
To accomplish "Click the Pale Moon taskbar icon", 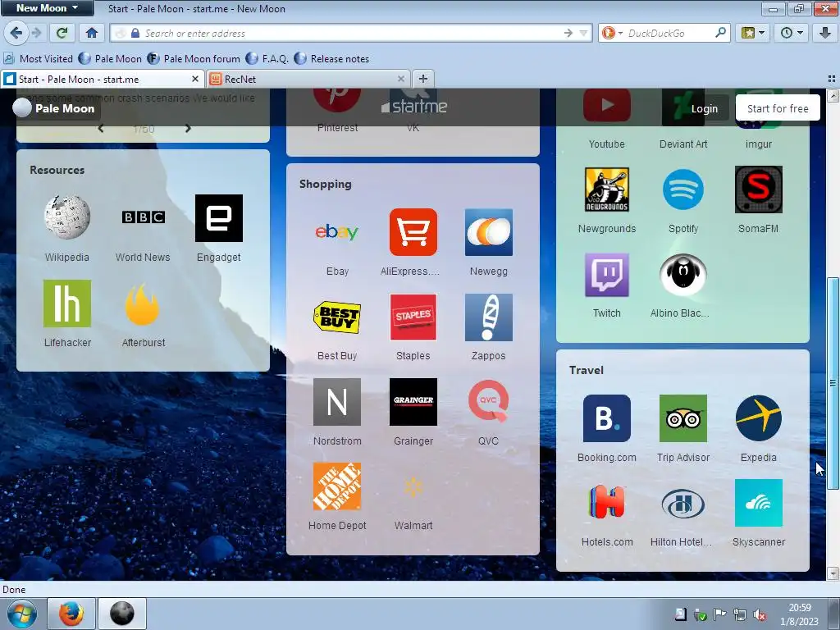I will pos(122,614).
